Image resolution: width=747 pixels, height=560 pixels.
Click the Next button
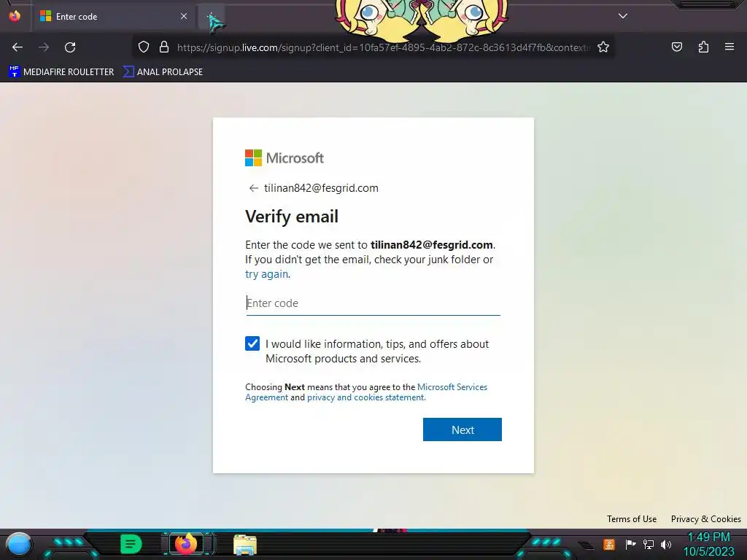462,429
